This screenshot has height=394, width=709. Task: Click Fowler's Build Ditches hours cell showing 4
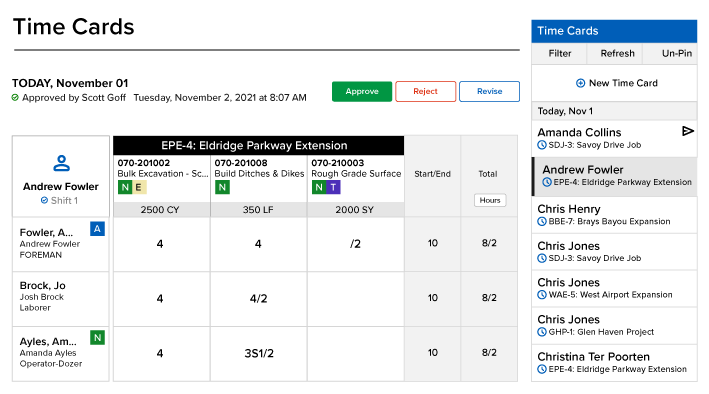pyautogui.click(x=258, y=244)
